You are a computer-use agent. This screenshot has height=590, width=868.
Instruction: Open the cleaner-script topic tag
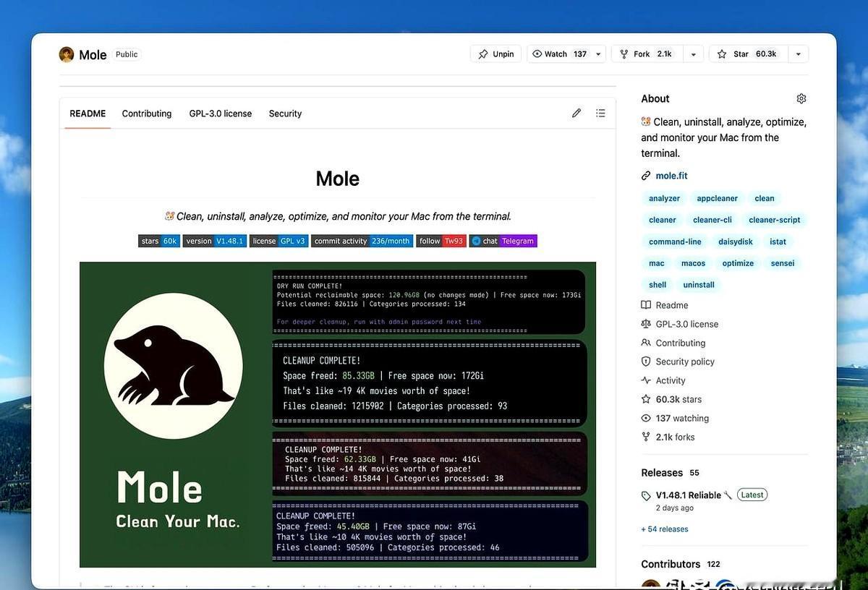[x=775, y=220]
